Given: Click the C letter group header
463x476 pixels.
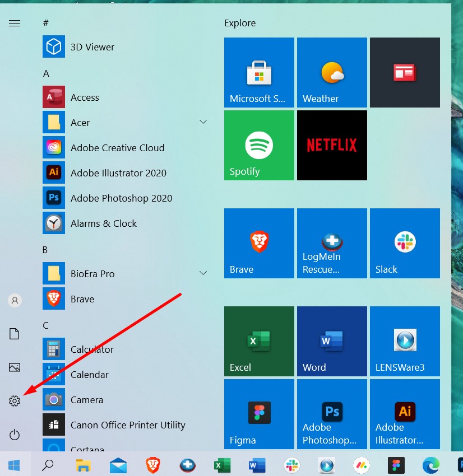Looking at the screenshot, I should click(45, 325).
